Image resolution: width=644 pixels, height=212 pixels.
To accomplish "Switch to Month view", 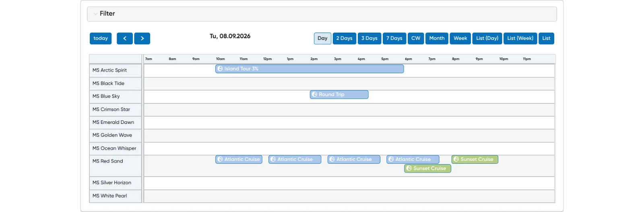I will pos(437,38).
